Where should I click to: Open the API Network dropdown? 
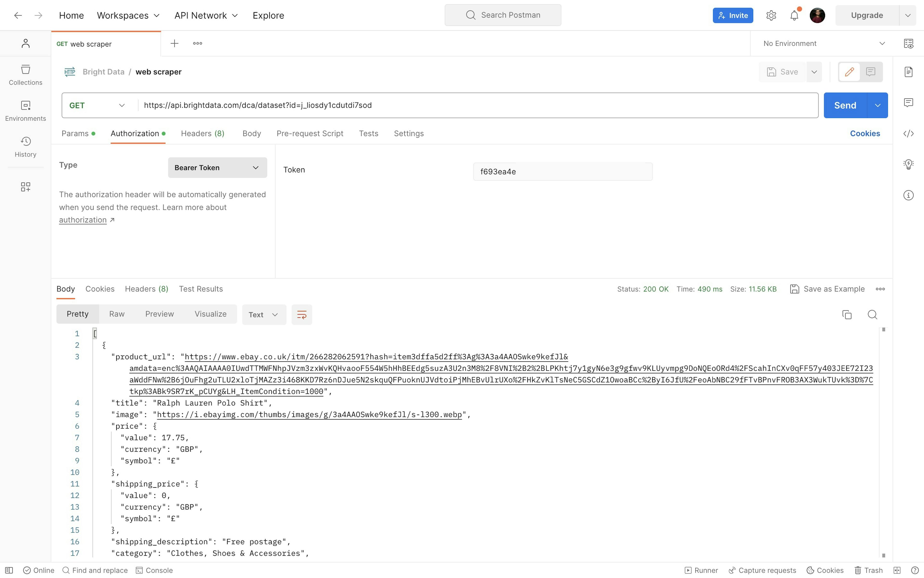tap(206, 15)
